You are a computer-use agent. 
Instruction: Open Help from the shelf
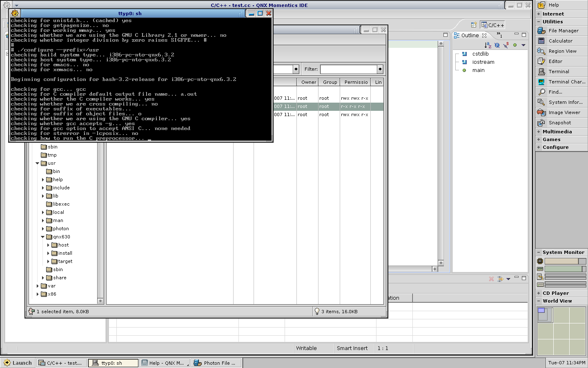(561, 5)
